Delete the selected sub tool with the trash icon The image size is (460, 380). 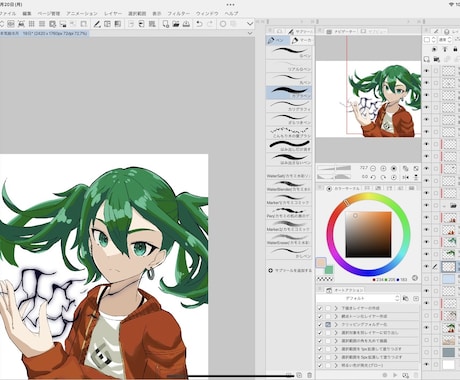click(x=309, y=375)
